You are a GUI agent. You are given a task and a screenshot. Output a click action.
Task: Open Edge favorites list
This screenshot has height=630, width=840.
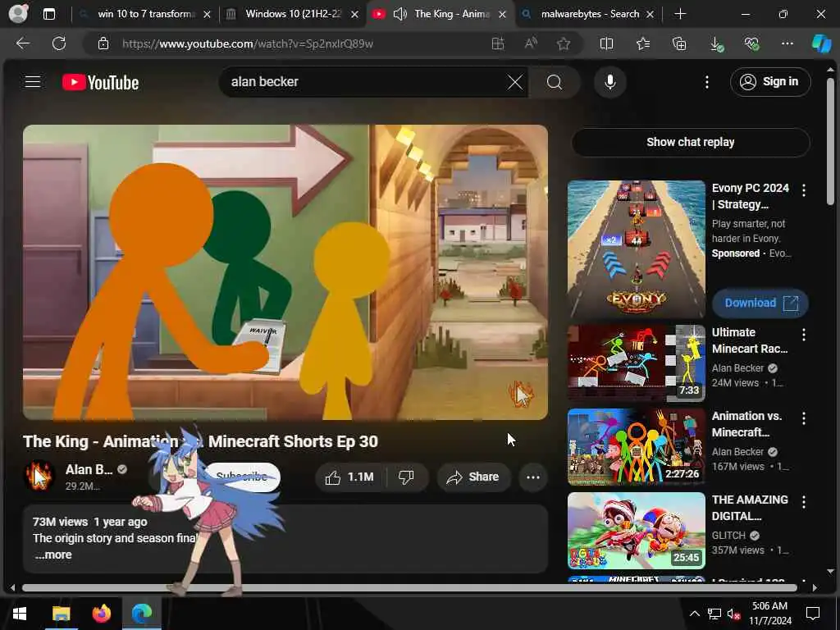point(643,43)
